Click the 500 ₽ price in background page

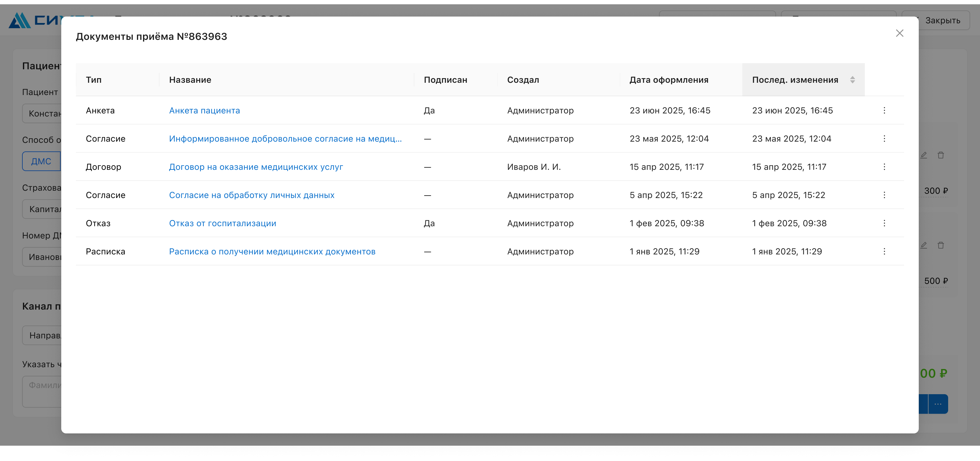click(936, 281)
